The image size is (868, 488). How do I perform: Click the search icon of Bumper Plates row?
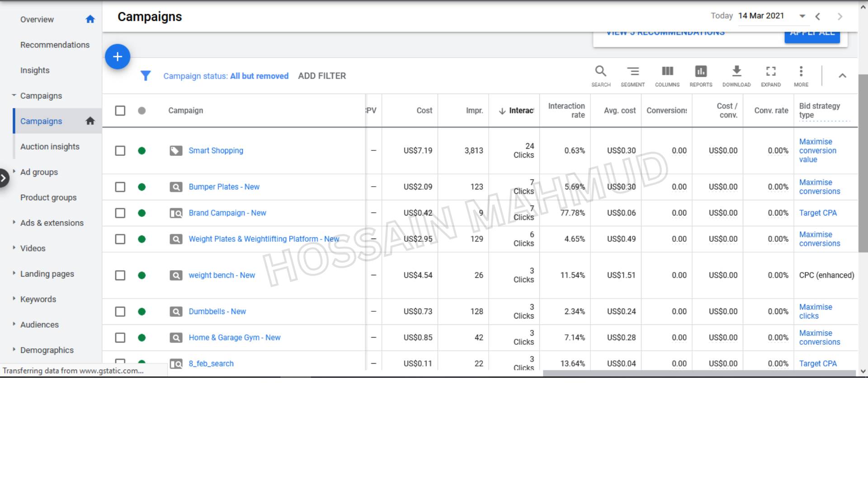(176, 187)
